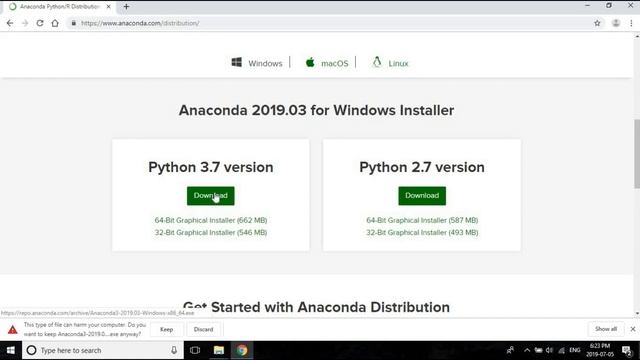
Task: Open the Chrome profile avatar icon
Action: 616,23
